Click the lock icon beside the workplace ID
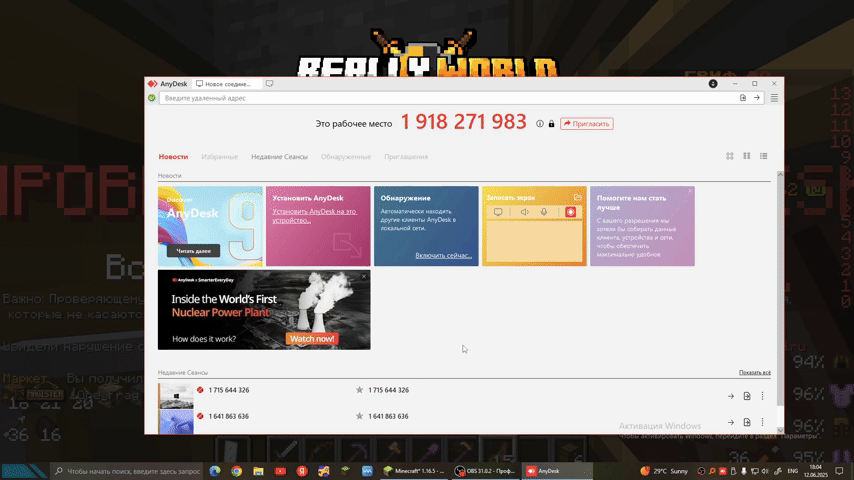This screenshot has height=480, width=854. coord(551,124)
